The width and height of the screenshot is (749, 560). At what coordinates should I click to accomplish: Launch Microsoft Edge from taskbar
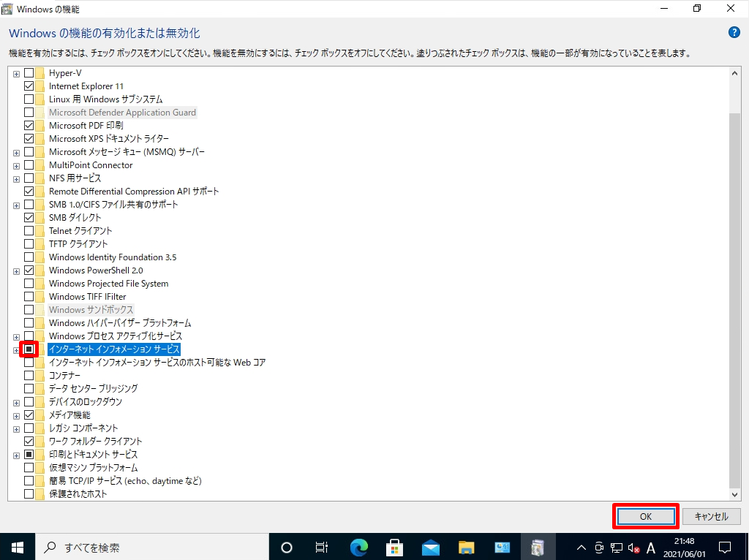click(x=358, y=547)
